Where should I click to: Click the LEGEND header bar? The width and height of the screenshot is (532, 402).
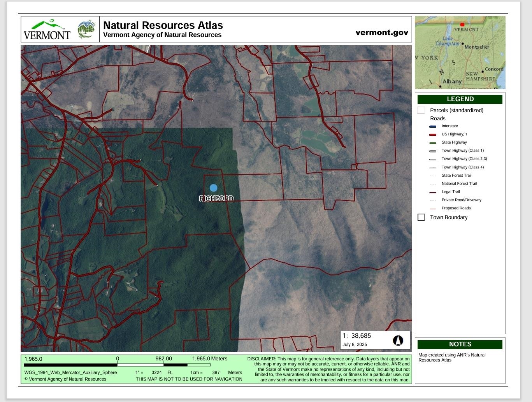point(460,99)
